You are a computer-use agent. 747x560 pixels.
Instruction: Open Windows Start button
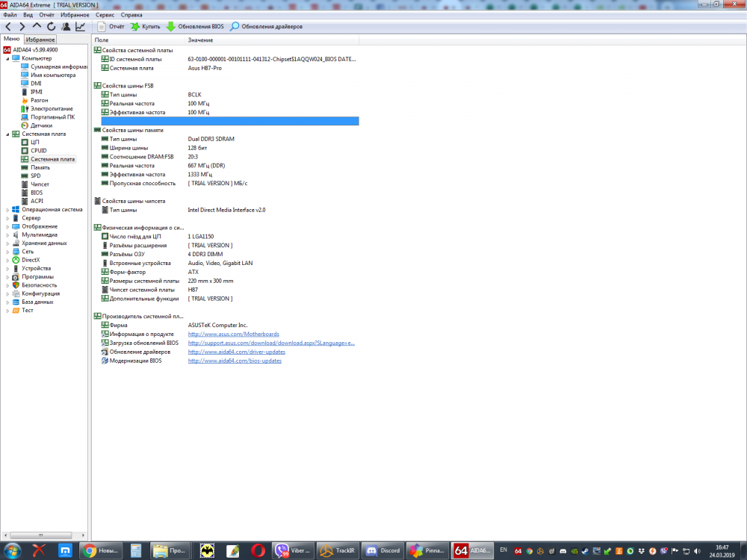coord(13,551)
